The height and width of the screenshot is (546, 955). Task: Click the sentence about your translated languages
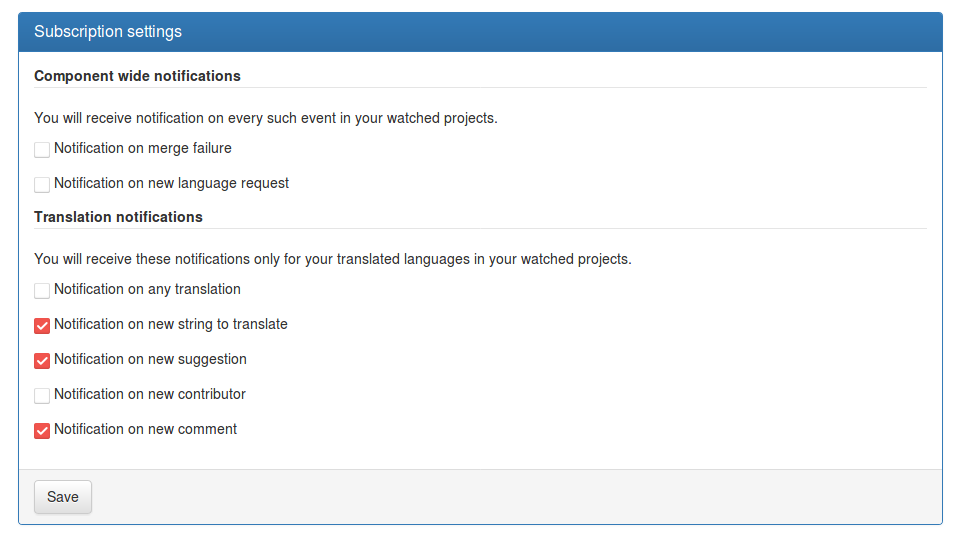[333, 259]
